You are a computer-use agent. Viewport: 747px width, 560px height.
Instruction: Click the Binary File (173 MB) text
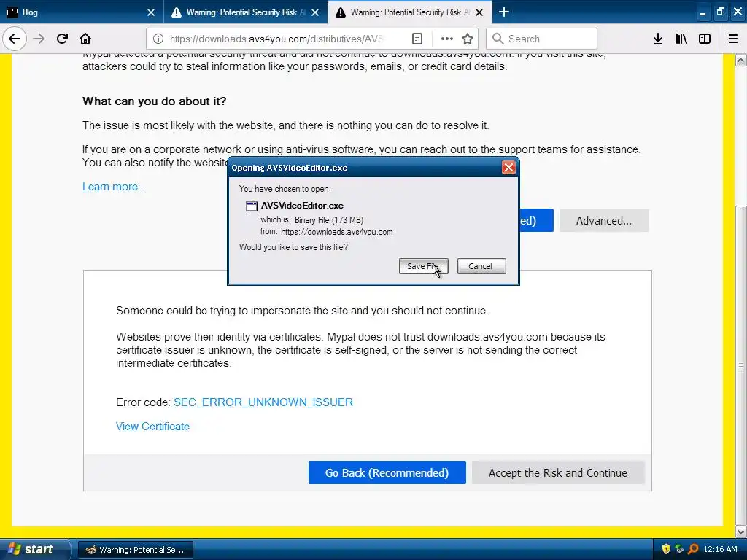[329, 220]
